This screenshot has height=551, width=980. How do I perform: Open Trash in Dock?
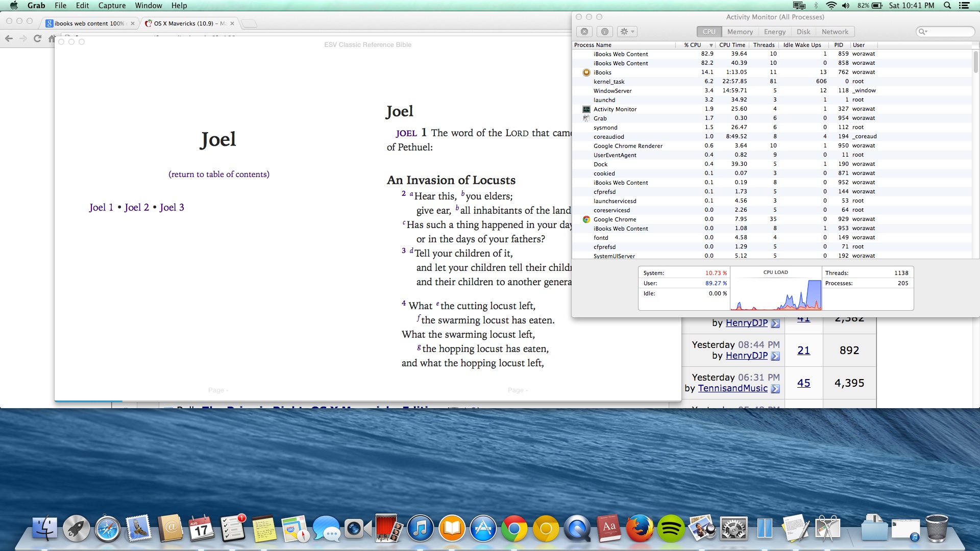(937, 528)
